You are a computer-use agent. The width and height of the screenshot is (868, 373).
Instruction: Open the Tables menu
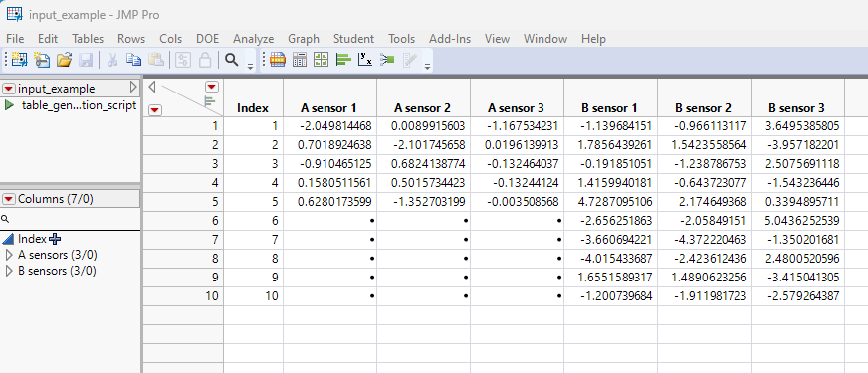point(88,39)
